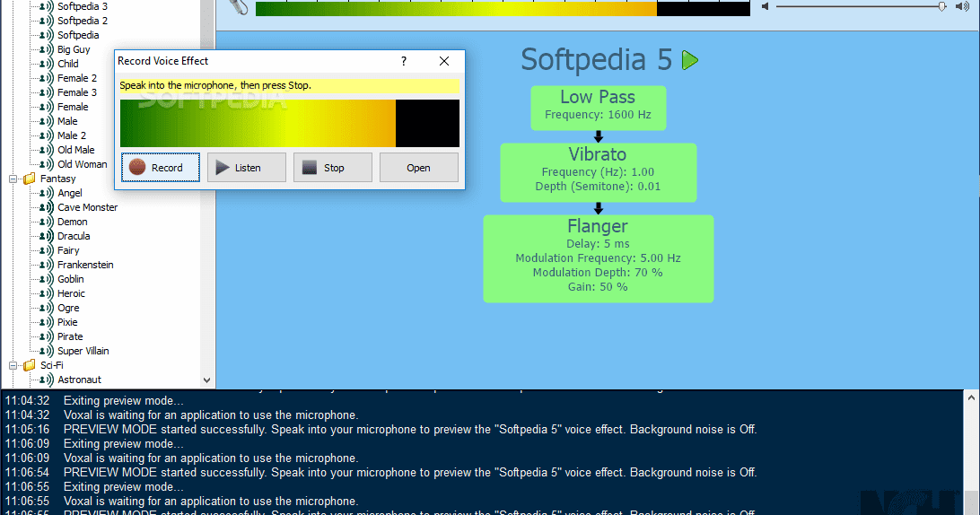Select the Male 2 voice

tap(72, 135)
